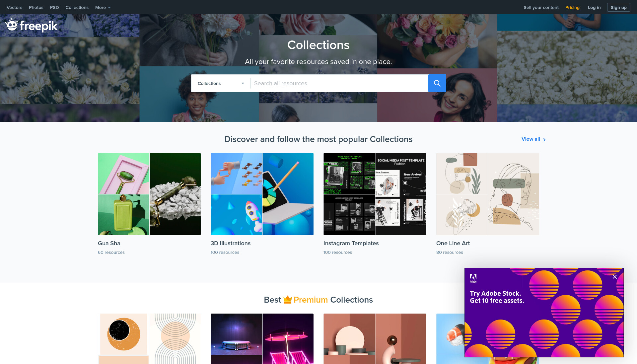The height and width of the screenshot is (364, 637).
Task: Click the View all chevron arrow
Action: click(x=544, y=140)
